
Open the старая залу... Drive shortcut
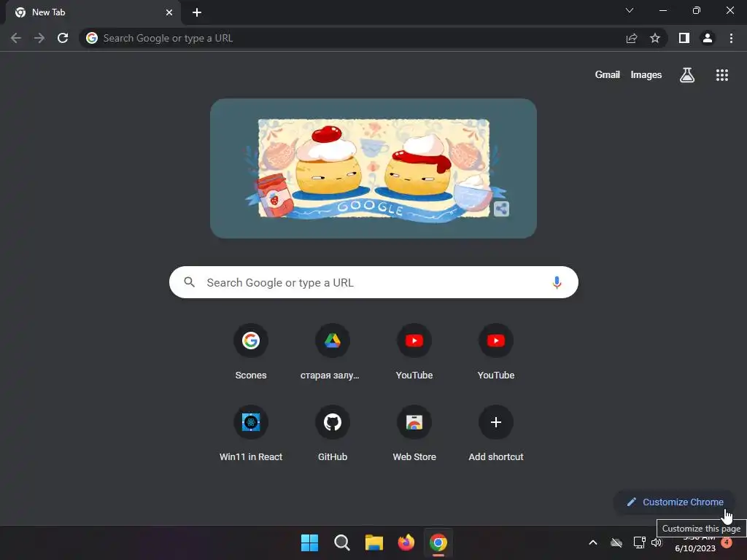pos(333,351)
